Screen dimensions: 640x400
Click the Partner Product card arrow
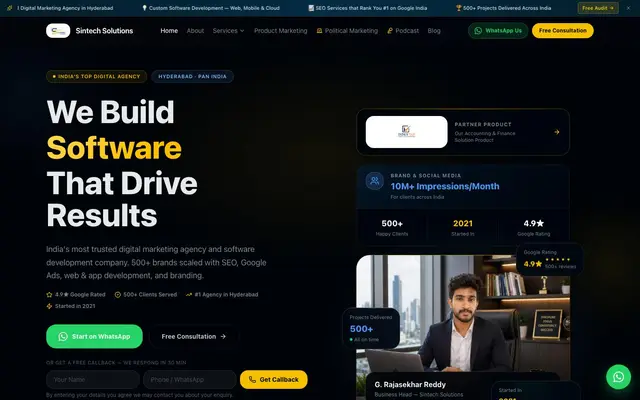[x=556, y=132]
